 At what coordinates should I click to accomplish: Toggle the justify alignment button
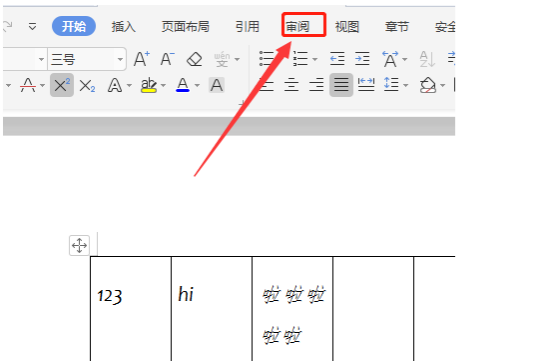[x=341, y=85]
